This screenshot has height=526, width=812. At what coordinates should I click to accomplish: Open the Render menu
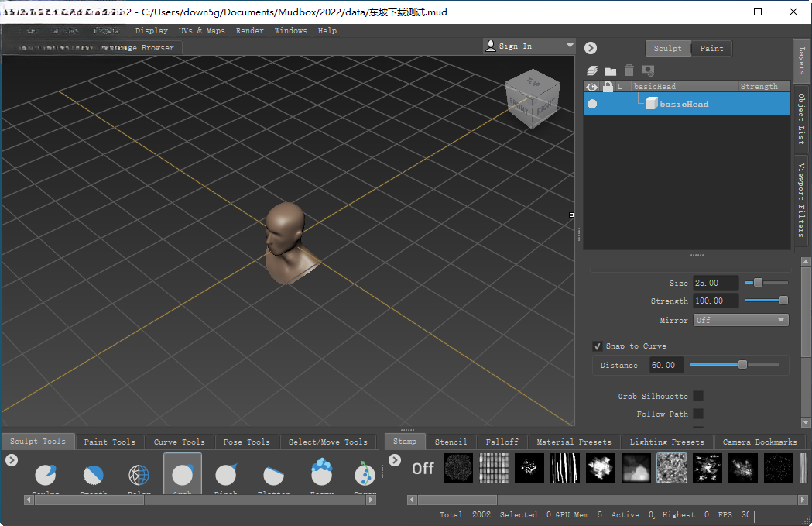click(x=249, y=30)
